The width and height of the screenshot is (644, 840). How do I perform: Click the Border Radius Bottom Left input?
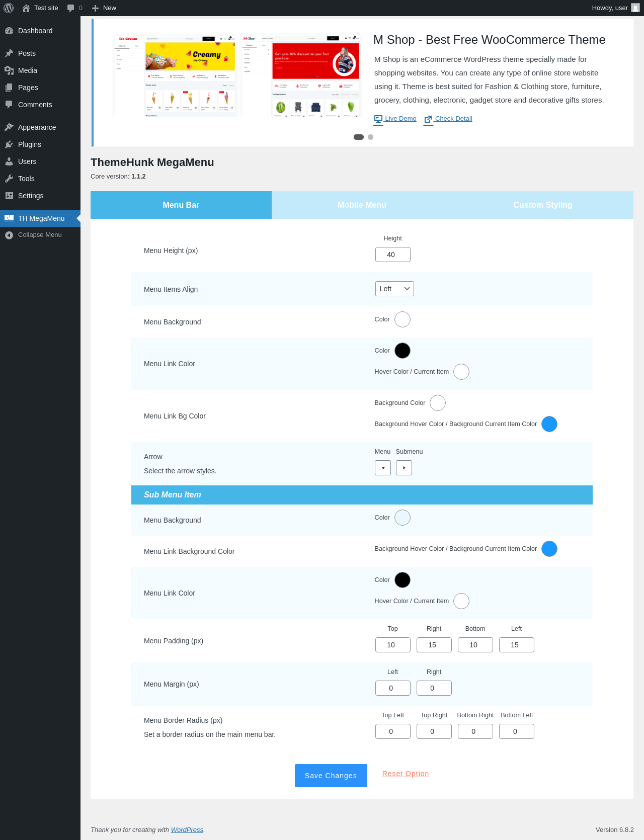(x=517, y=731)
